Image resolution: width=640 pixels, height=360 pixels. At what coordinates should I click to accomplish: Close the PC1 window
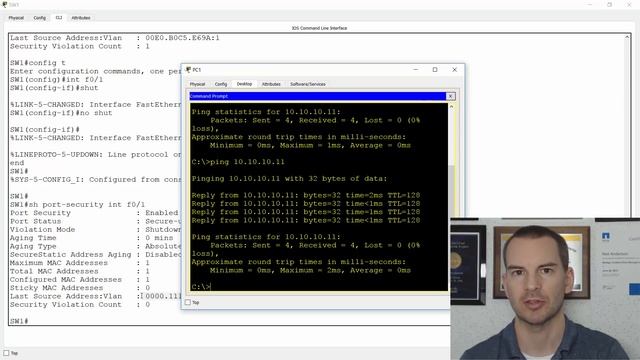454,70
